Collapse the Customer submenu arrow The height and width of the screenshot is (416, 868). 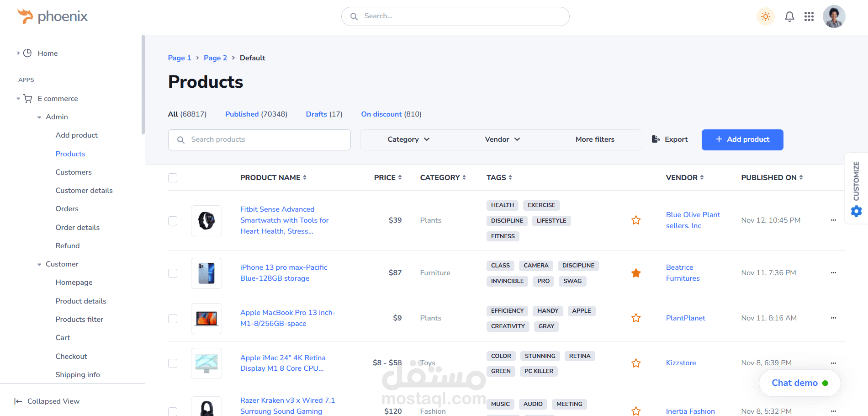click(x=39, y=264)
